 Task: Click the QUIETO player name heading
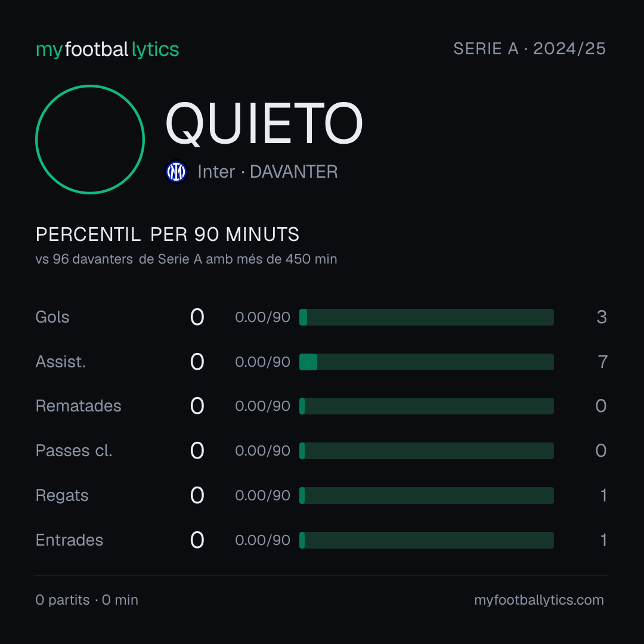coord(264,123)
